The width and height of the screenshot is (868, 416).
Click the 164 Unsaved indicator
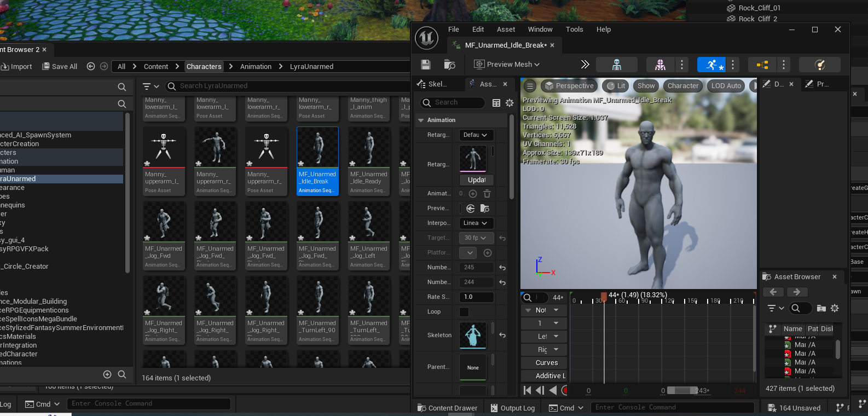[794, 408]
